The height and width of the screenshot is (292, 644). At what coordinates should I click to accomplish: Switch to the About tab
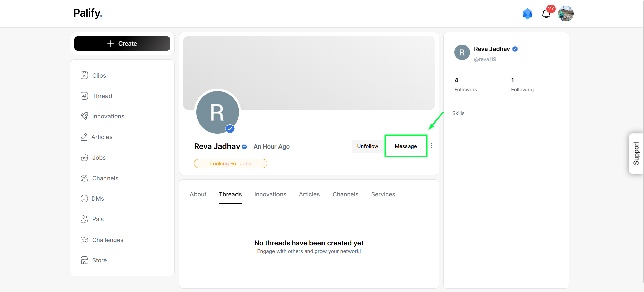(x=198, y=194)
